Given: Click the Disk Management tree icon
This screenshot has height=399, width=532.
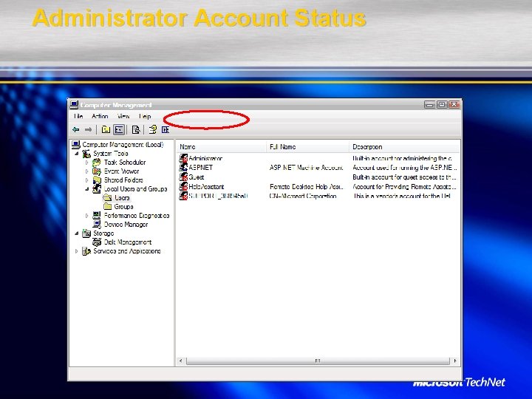Looking at the screenshot, I should 97,242.
